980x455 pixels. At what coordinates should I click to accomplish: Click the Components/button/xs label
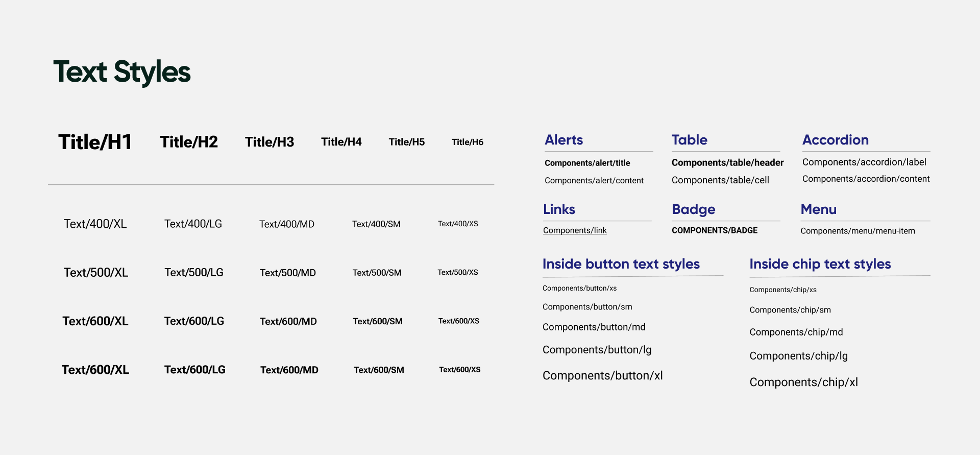(579, 288)
